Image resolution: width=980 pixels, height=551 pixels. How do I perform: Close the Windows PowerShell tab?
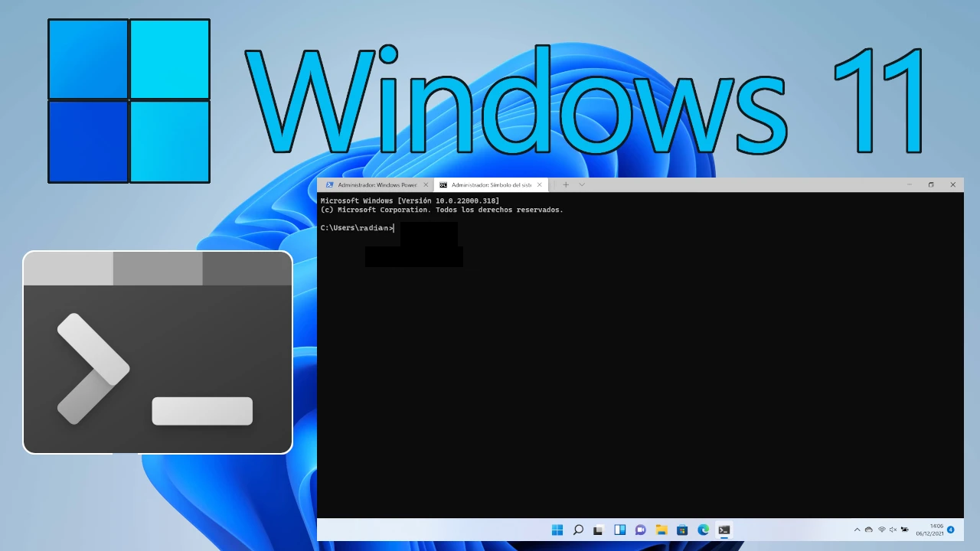[426, 184]
